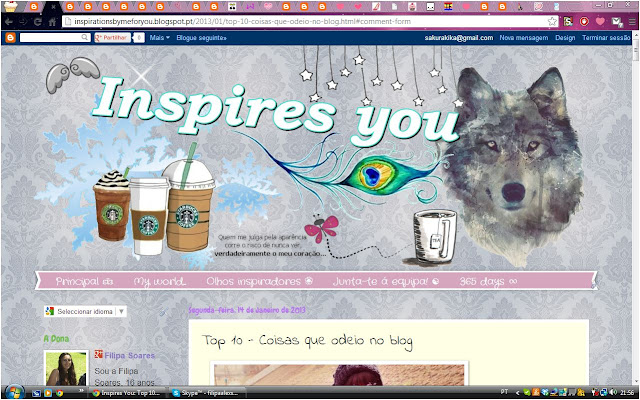
Task: Go to Blogue seguinte link
Action: click(201, 38)
